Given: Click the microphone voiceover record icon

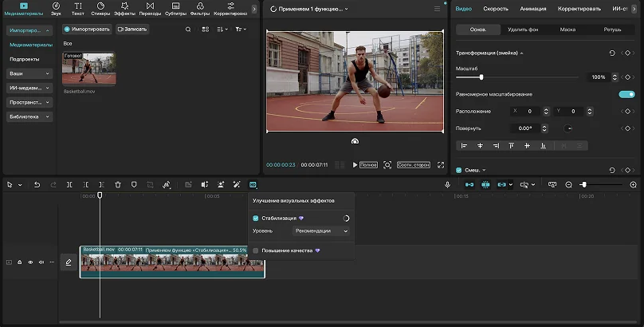Looking at the screenshot, I should tap(448, 185).
